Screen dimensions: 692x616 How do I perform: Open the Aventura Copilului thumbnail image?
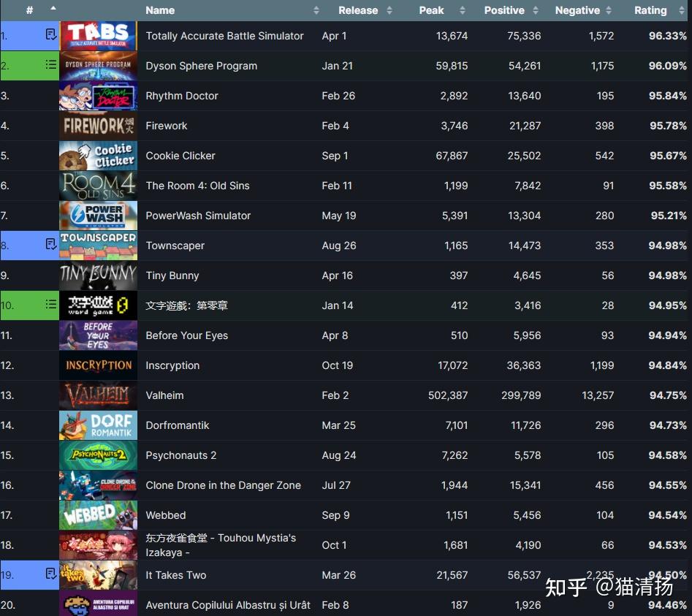coord(98,604)
